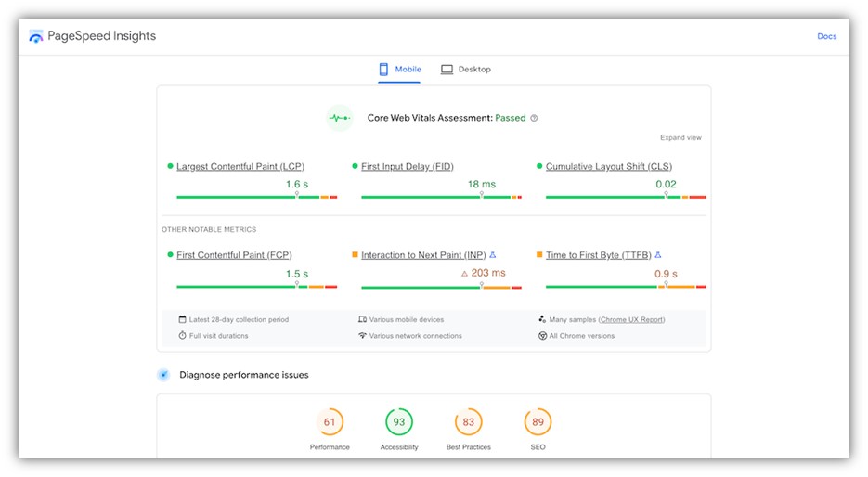The height and width of the screenshot is (477, 868).
Task: Click the Chrome icon for All Chrome versions
Action: (542, 336)
